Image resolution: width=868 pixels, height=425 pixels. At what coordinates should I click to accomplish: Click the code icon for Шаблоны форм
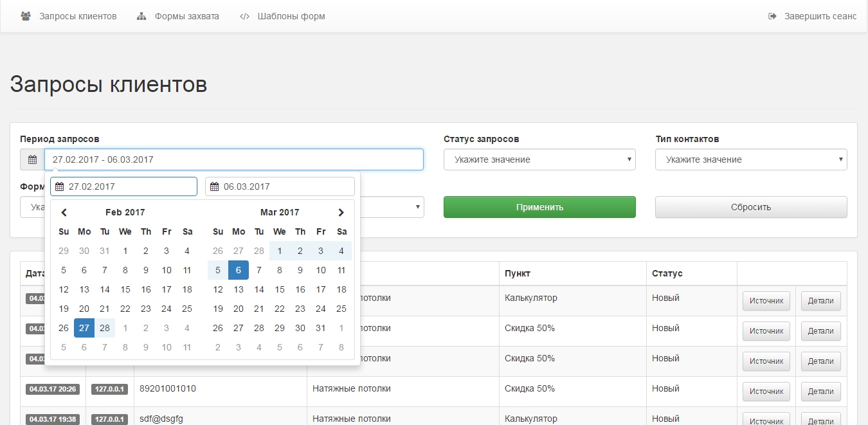pyautogui.click(x=244, y=16)
